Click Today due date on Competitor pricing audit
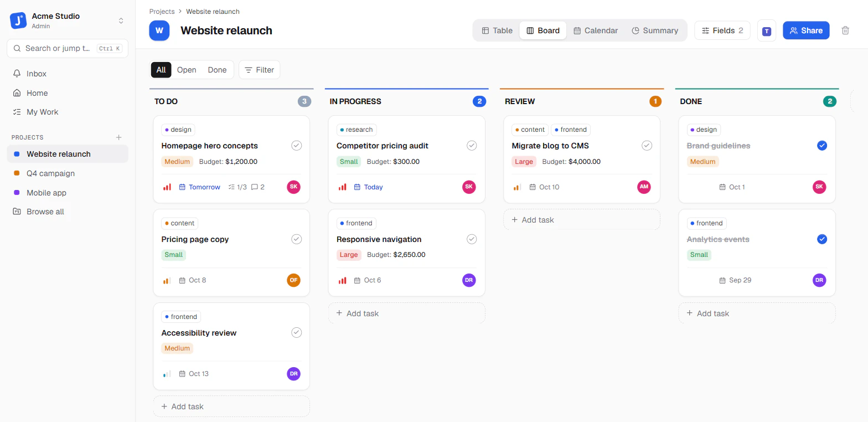 (368, 187)
